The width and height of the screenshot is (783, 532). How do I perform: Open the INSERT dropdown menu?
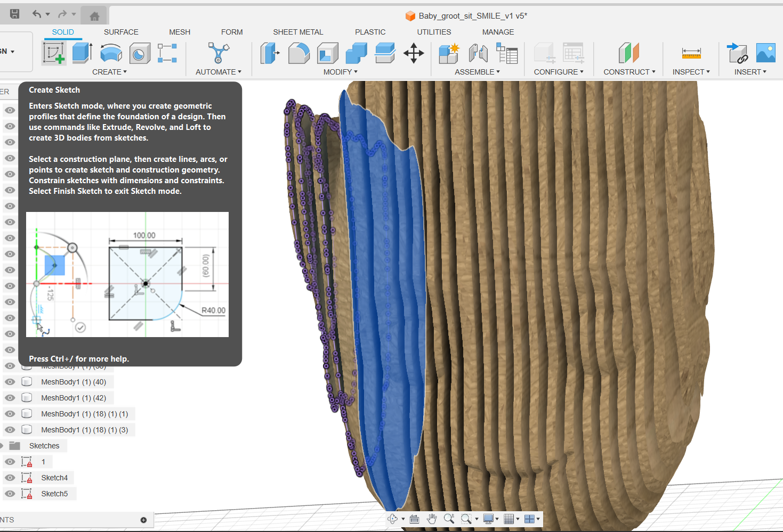click(x=750, y=72)
